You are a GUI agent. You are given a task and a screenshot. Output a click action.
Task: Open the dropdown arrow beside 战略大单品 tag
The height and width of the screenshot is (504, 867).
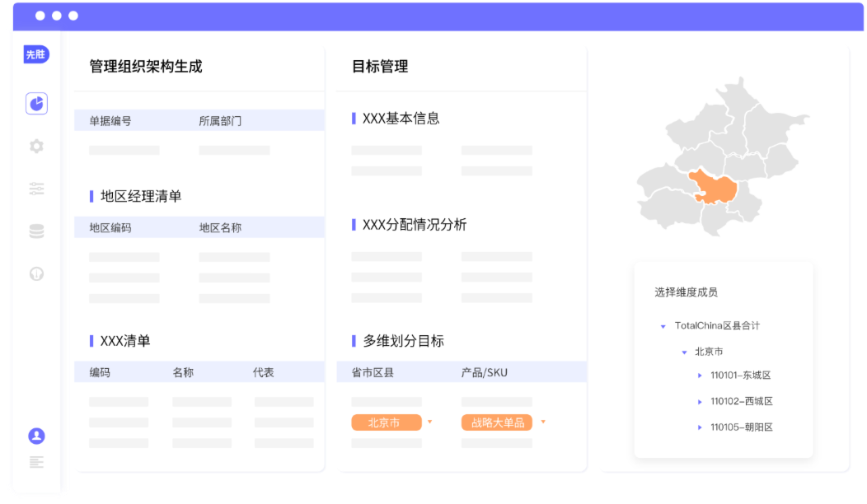(543, 422)
